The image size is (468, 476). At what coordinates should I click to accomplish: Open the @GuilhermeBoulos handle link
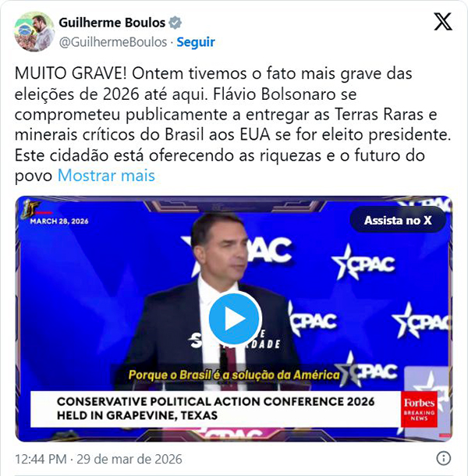pos(113,42)
